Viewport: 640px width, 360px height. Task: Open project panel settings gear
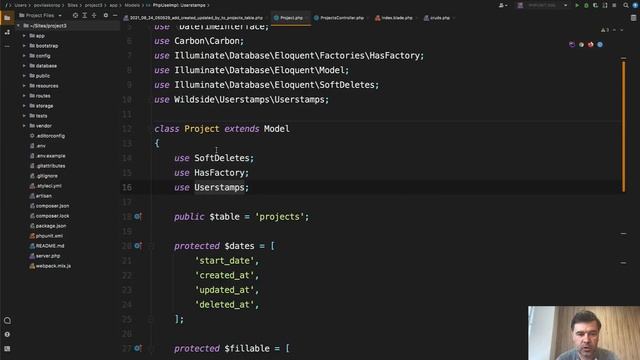click(x=106, y=16)
